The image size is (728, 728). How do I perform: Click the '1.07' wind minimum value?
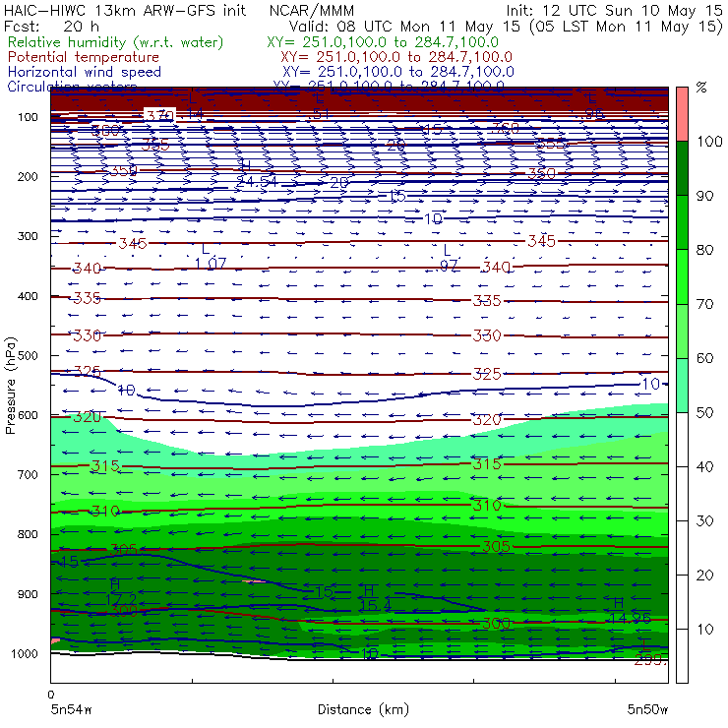pos(211,264)
